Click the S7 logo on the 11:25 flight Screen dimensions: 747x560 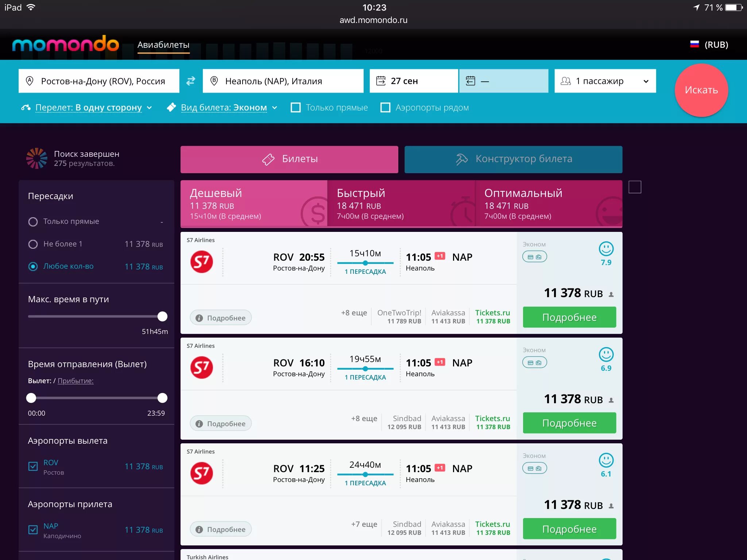point(202,473)
